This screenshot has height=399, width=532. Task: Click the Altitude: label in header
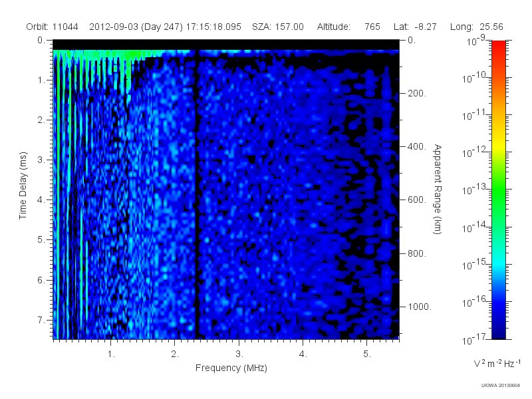334,27
